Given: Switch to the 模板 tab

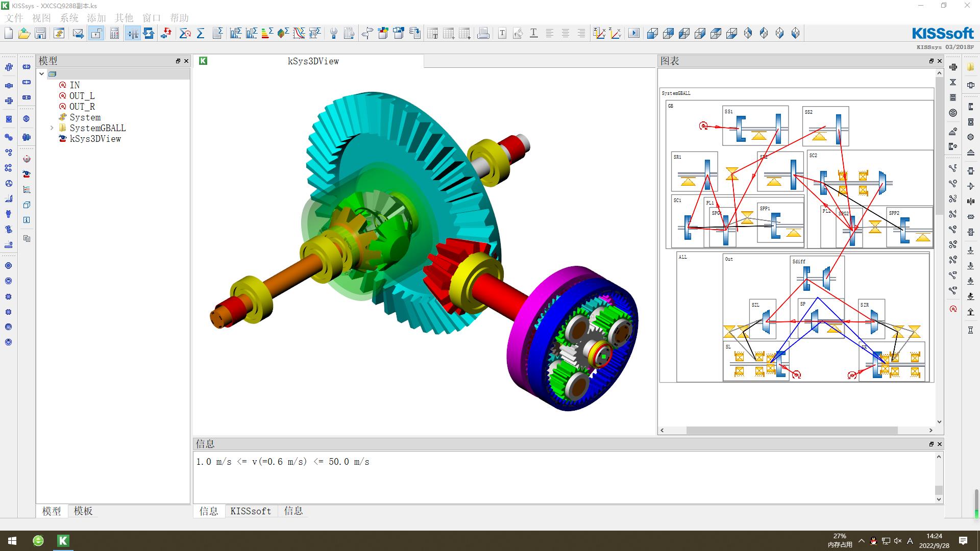Looking at the screenshot, I should point(83,511).
